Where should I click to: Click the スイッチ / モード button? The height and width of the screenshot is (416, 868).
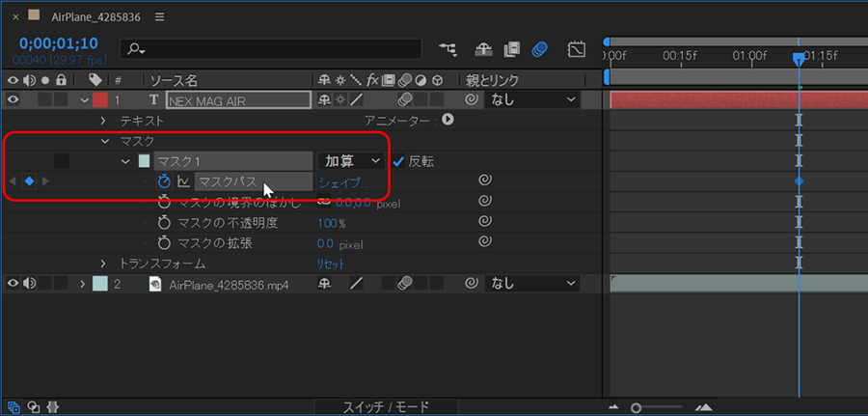coord(386,407)
